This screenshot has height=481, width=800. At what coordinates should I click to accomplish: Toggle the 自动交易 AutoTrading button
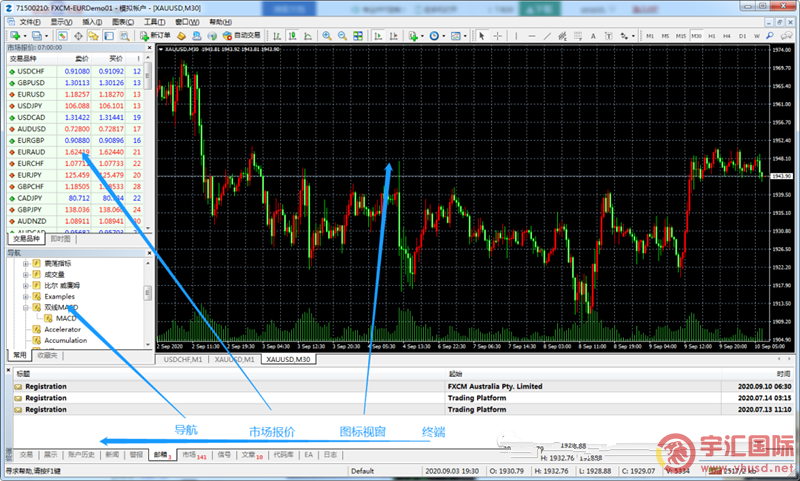point(240,36)
